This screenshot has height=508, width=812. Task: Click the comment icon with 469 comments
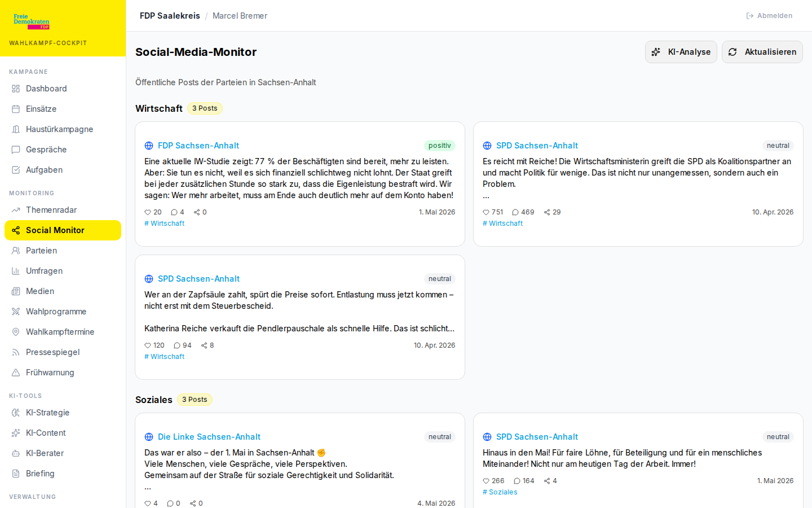(x=515, y=212)
